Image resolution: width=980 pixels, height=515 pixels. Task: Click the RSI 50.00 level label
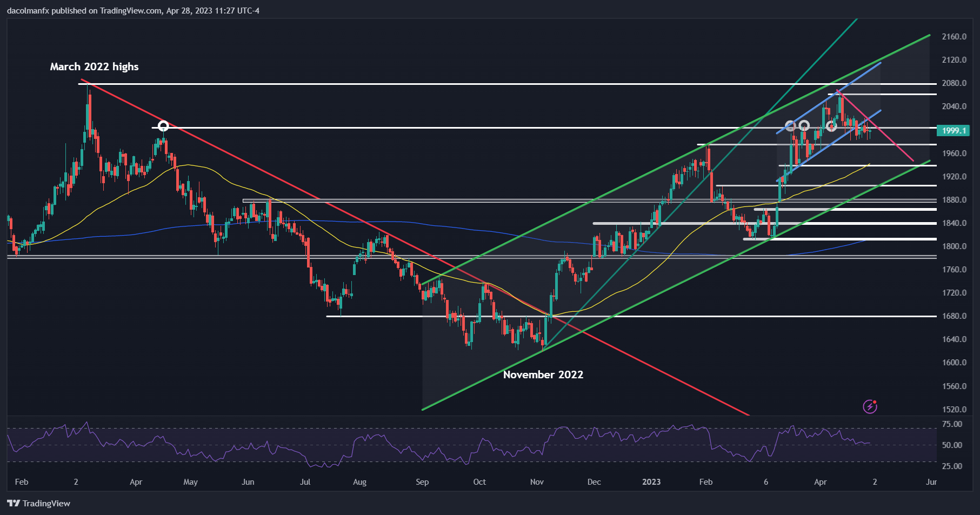(952, 445)
